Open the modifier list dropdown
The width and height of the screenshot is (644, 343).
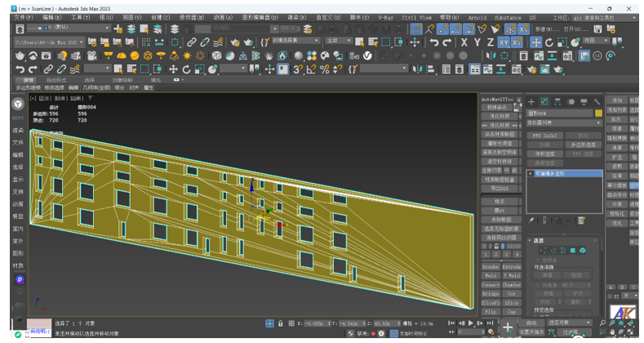[564, 123]
